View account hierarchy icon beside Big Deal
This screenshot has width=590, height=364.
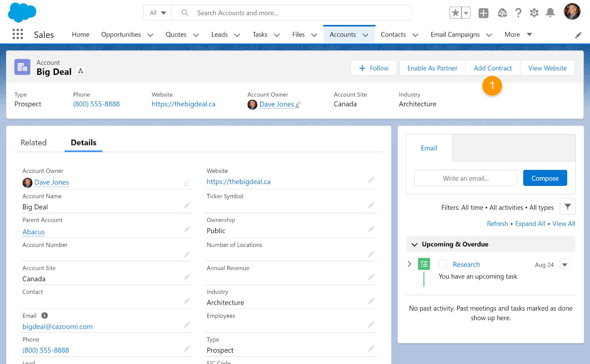coord(81,71)
